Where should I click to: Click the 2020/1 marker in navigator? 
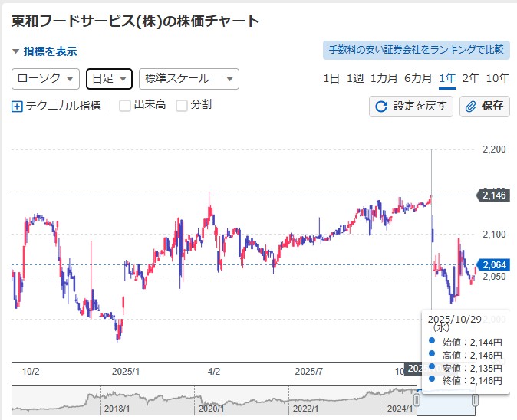tap(211, 409)
